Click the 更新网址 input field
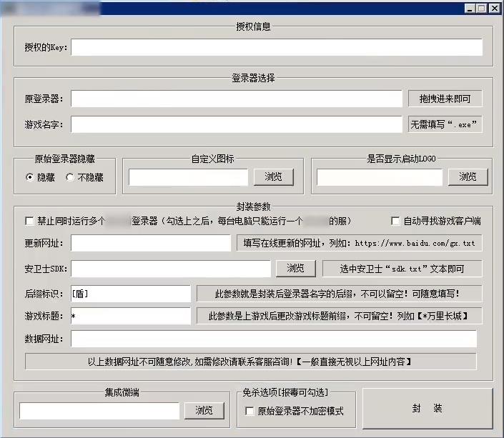504x438 pixels. click(x=150, y=243)
